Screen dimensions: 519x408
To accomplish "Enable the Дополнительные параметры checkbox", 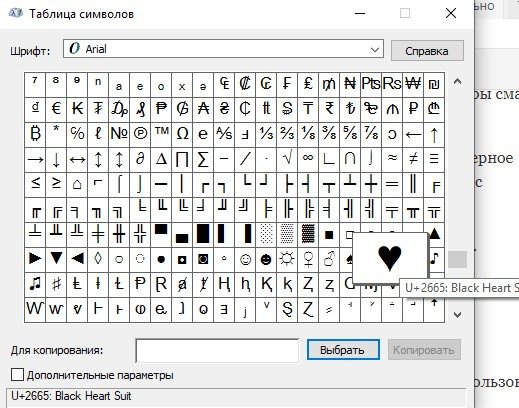I will click(x=17, y=375).
